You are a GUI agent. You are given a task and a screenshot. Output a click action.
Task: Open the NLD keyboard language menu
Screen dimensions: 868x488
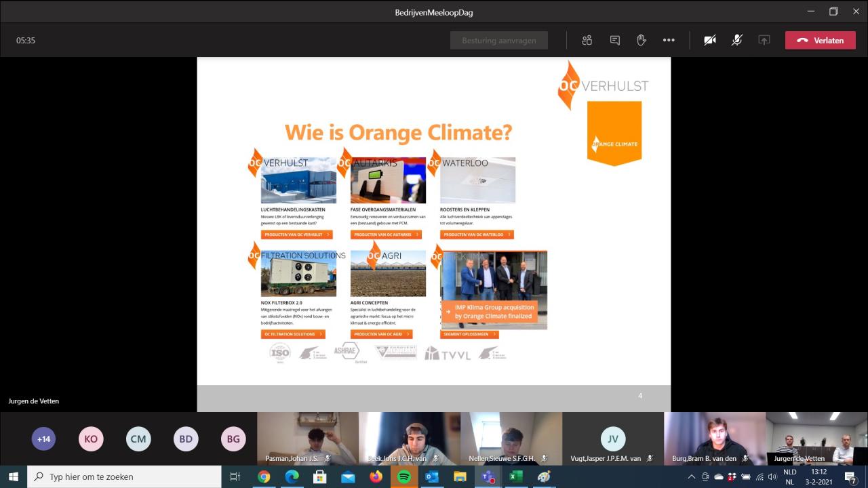[x=790, y=476]
